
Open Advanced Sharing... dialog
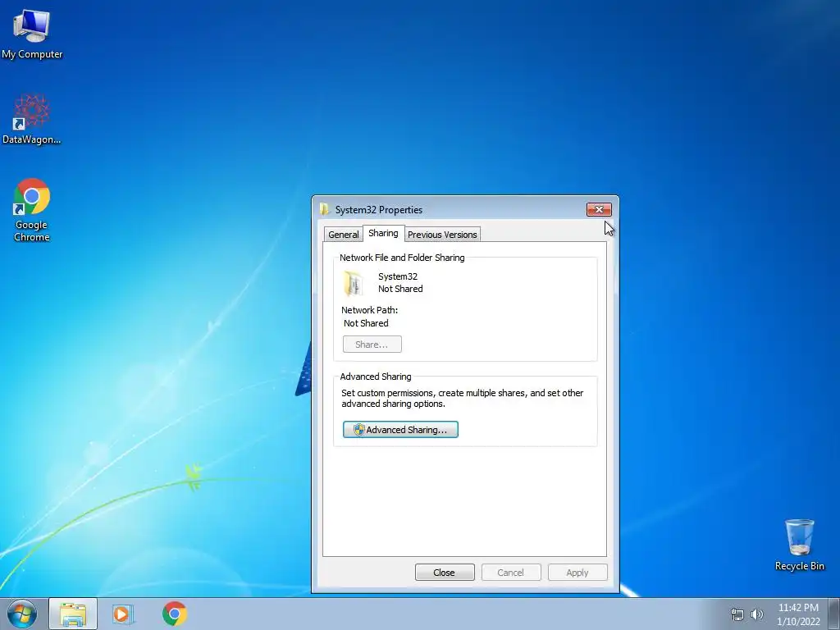point(400,430)
